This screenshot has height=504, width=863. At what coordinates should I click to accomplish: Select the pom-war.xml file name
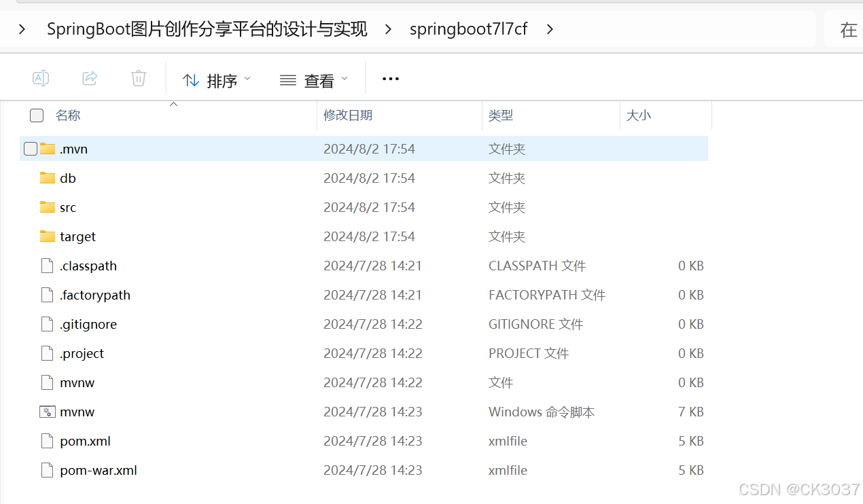pos(99,470)
